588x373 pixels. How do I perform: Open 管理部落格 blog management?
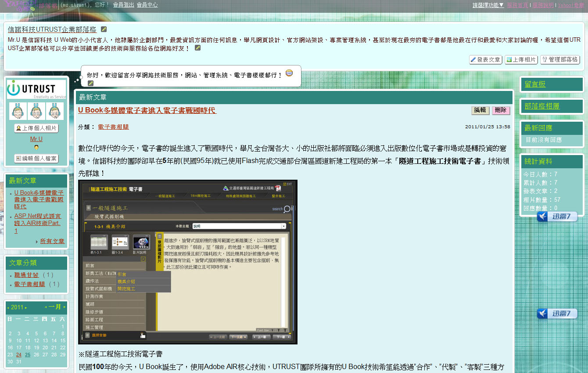tap(560, 59)
